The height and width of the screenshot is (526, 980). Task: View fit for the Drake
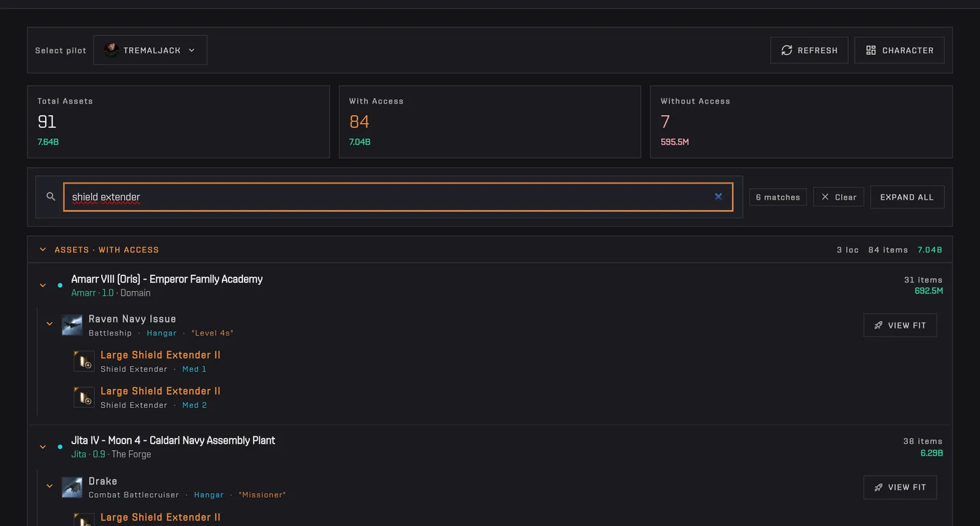pyautogui.click(x=900, y=487)
